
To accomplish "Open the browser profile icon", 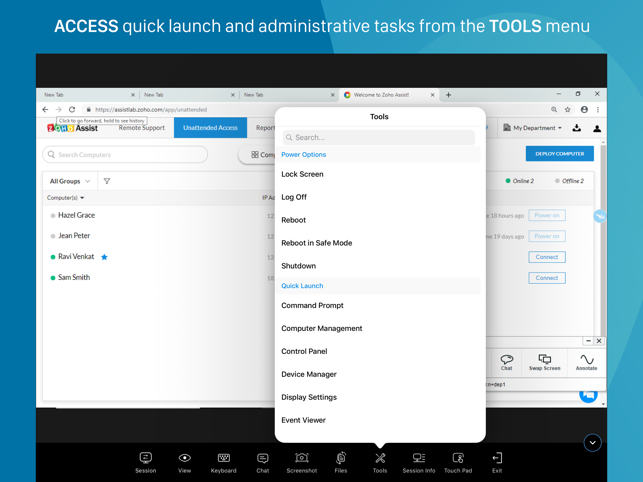I will tap(584, 110).
